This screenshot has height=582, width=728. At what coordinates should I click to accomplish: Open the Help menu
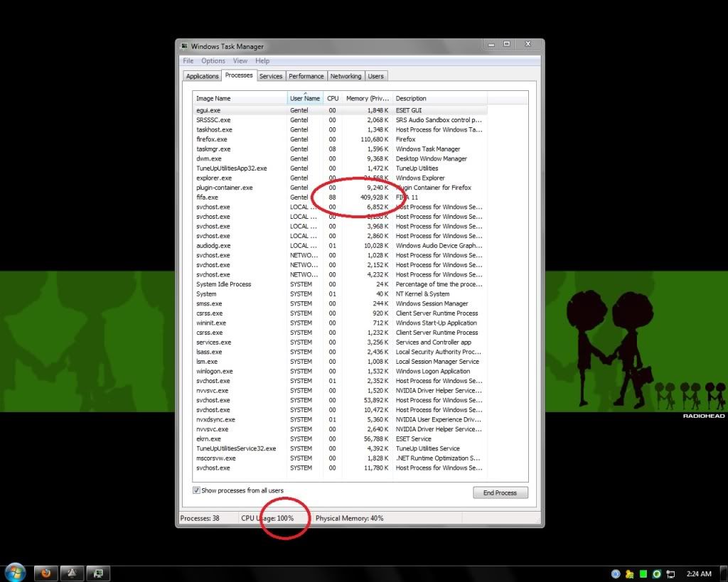[x=262, y=61]
